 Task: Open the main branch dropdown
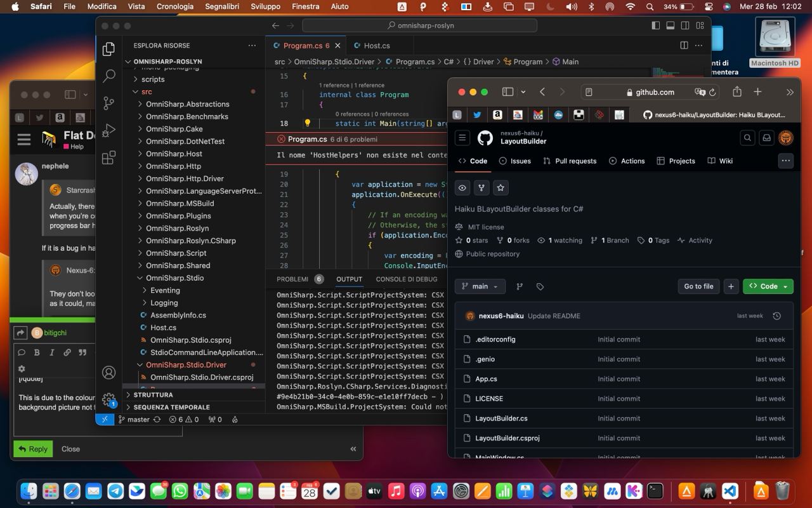coord(480,286)
